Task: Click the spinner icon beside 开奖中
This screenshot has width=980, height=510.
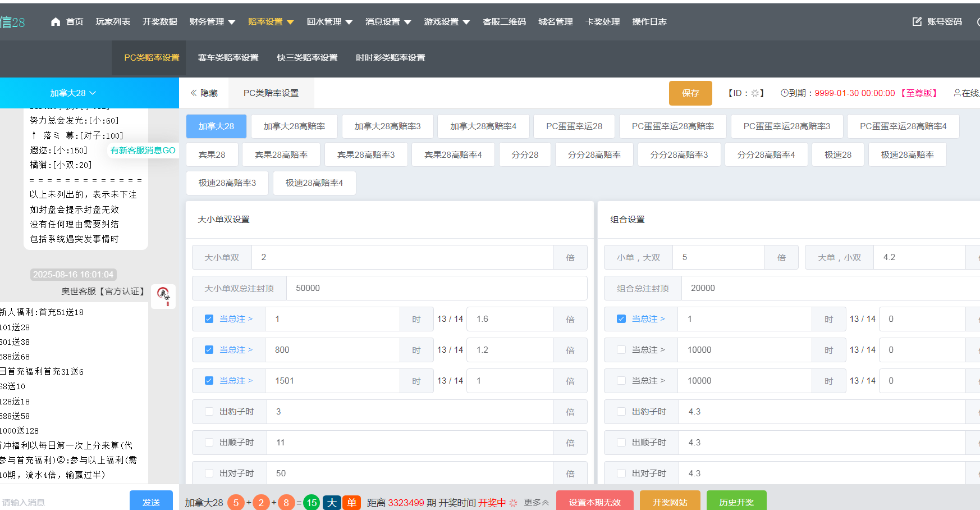Action: [512, 503]
